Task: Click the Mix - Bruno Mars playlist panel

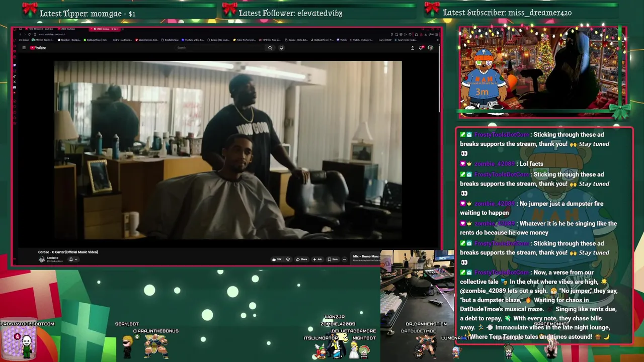Action: tap(366, 258)
